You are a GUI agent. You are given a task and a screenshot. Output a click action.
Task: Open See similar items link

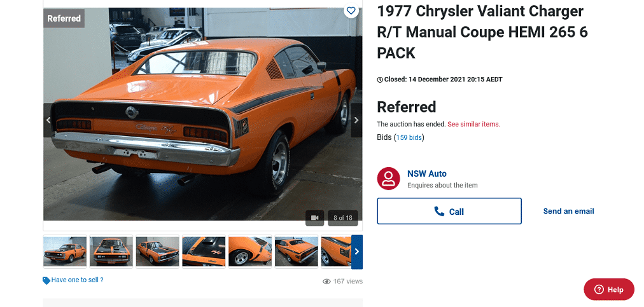[x=473, y=125]
